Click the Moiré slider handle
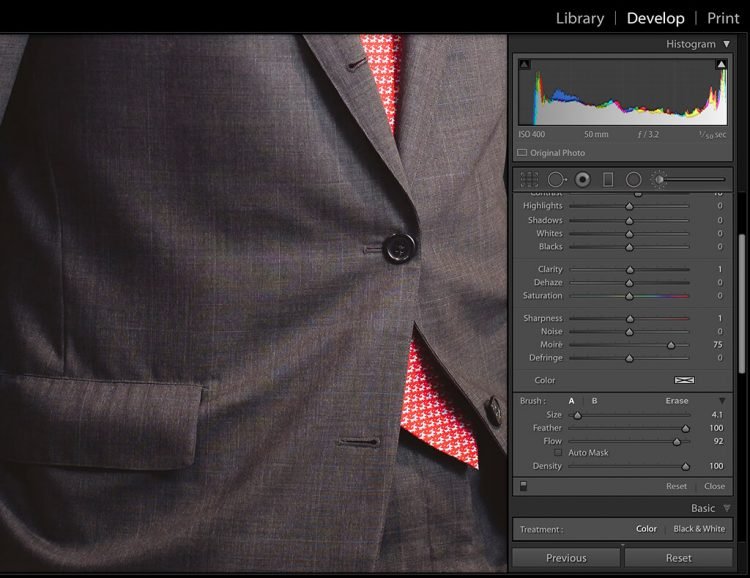This screenshot has height=578, width=750. (x=671, y=345)
